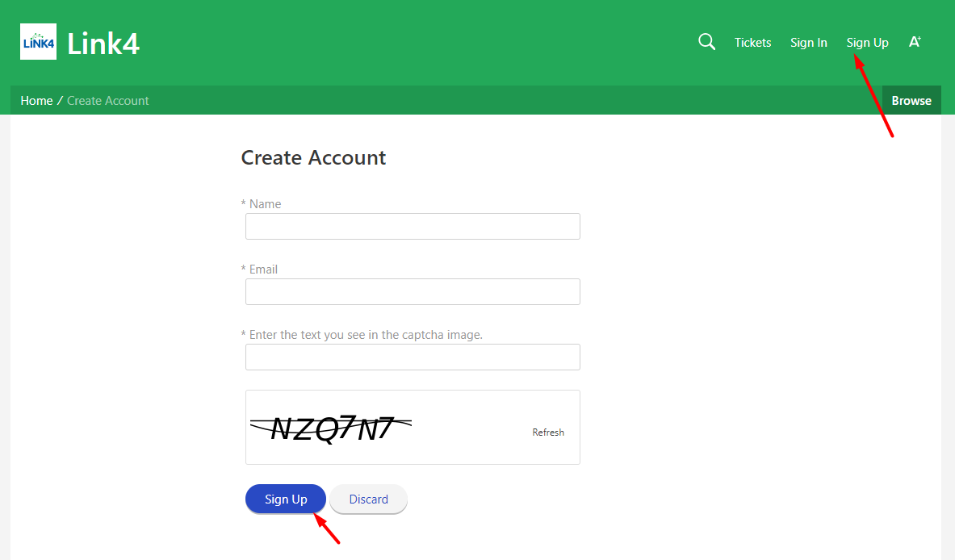This screenshot has height=560, width=955.
Task: Click the captcha text entry field
Action: point(413,357)
